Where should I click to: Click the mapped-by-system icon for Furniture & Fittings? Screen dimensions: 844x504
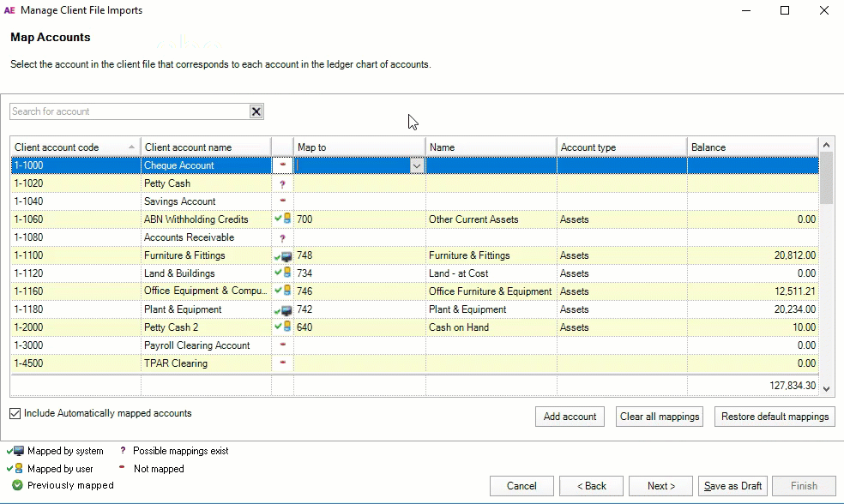coord(282,255)
